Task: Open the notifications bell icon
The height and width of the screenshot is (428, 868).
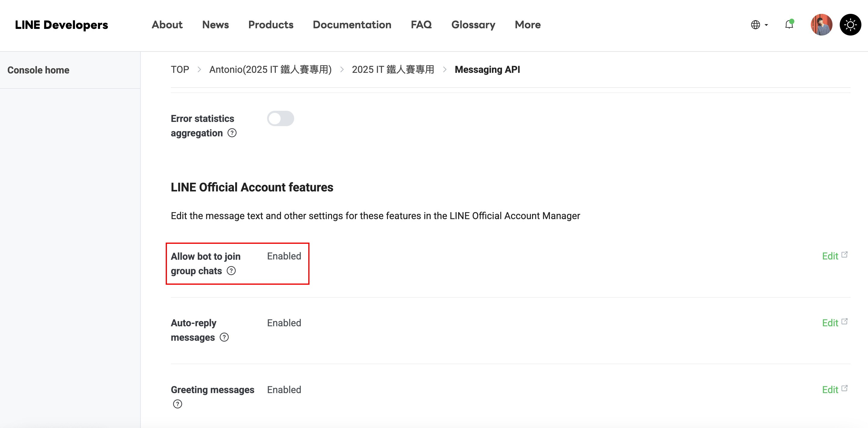Action: [x=789, y=25]
